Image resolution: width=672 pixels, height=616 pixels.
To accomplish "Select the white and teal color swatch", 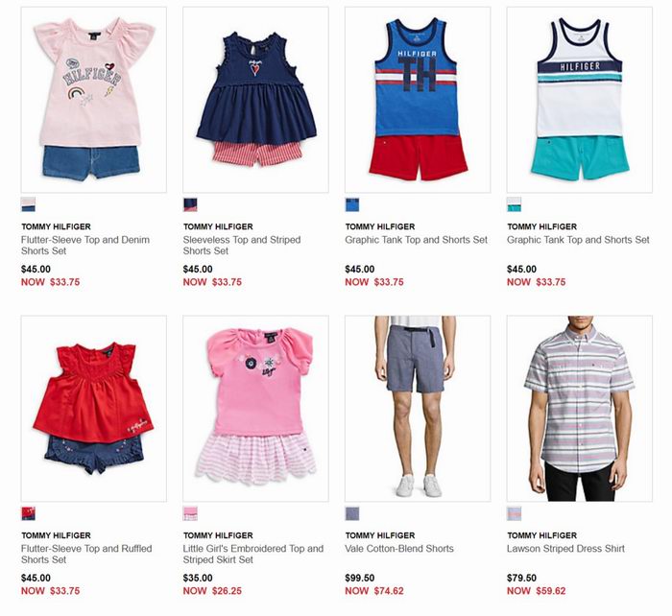I will [515, 204].
